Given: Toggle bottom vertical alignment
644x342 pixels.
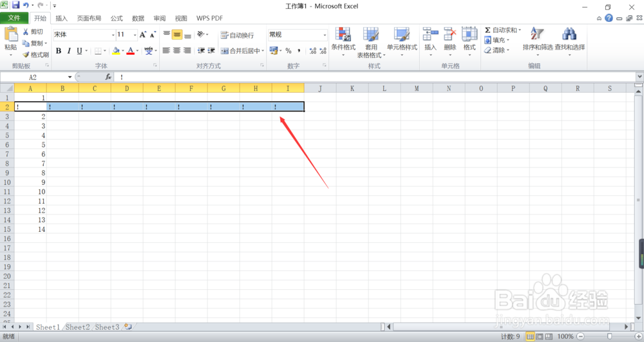Looking at the screenshot, I should (187, 35).
